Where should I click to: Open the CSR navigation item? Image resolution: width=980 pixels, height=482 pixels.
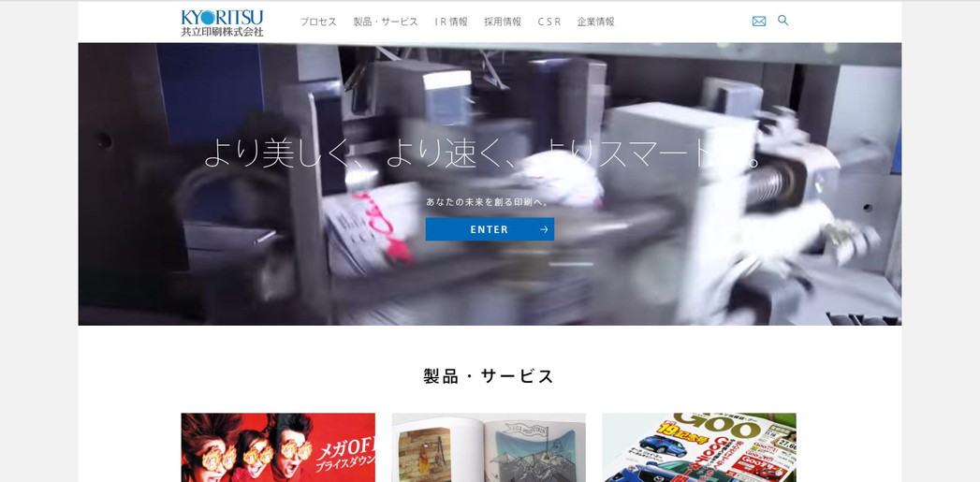pos(549,22)
